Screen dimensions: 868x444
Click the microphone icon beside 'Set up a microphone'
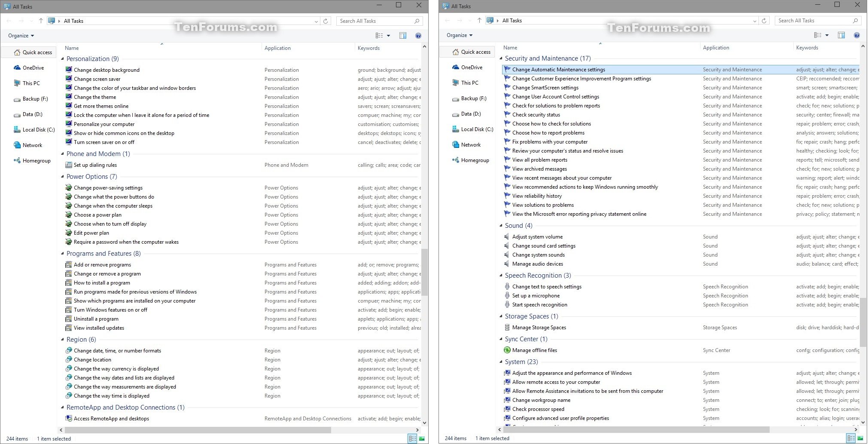click(x=507, y=295)
